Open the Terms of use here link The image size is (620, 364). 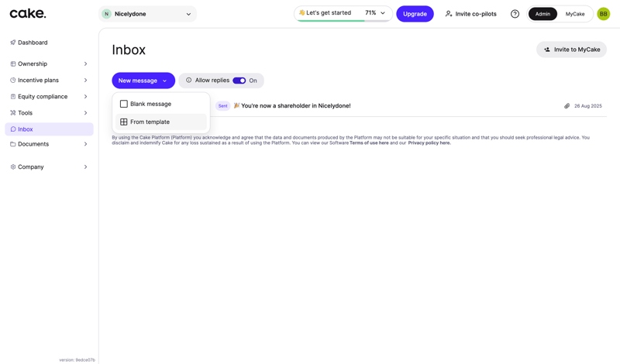[369, 143]
